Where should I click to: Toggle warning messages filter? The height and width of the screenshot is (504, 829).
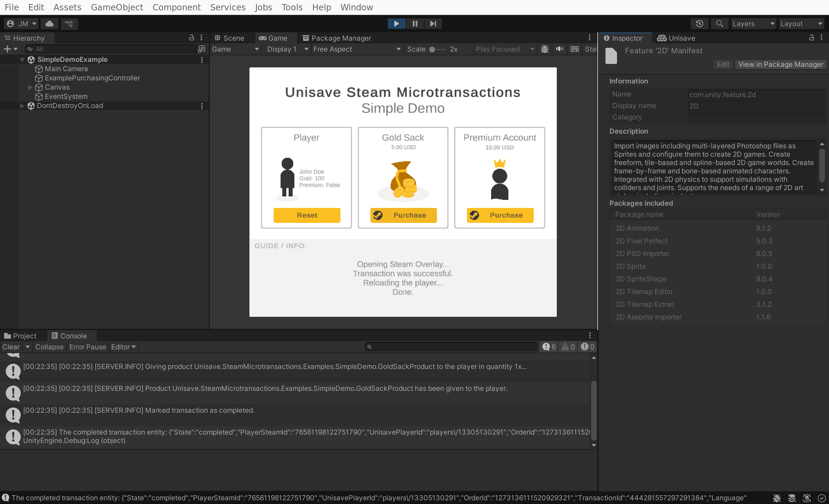point(568,347)
